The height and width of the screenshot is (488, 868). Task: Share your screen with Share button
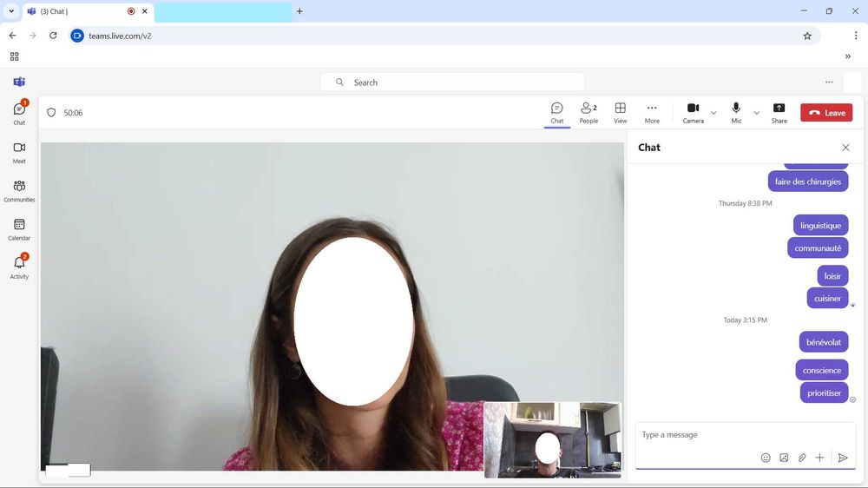click(x=779, y=113)
